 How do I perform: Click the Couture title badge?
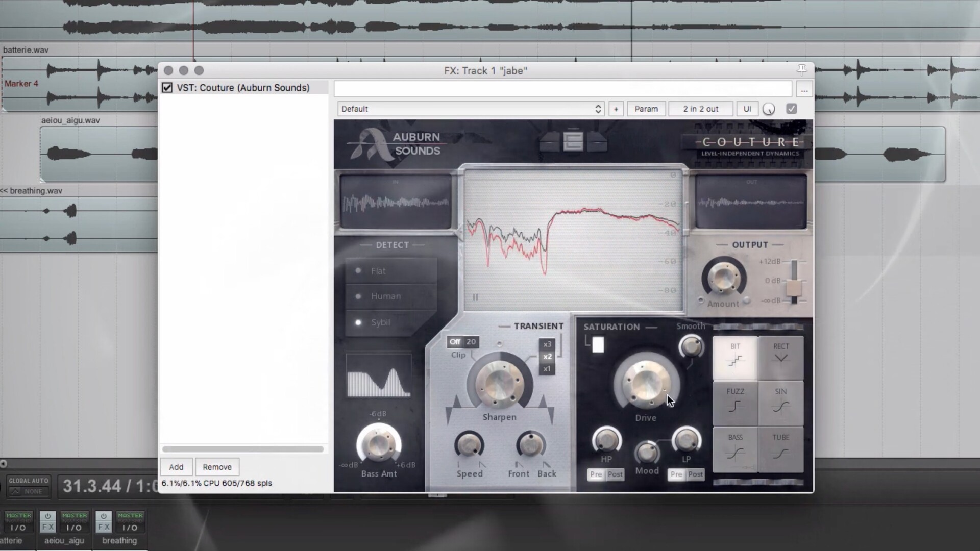(750, 146)
